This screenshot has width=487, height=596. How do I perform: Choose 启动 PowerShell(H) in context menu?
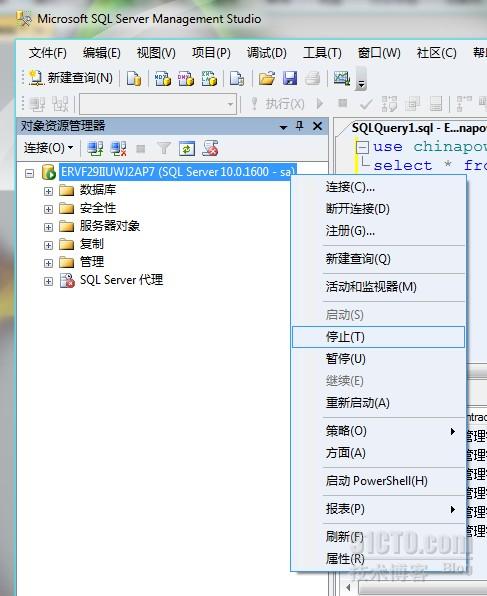click(379, 481)
